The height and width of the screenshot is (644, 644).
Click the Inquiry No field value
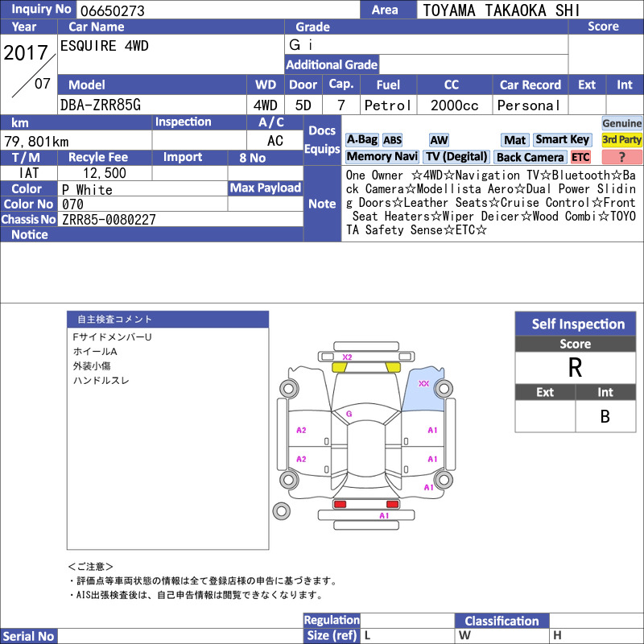point(217,10)
